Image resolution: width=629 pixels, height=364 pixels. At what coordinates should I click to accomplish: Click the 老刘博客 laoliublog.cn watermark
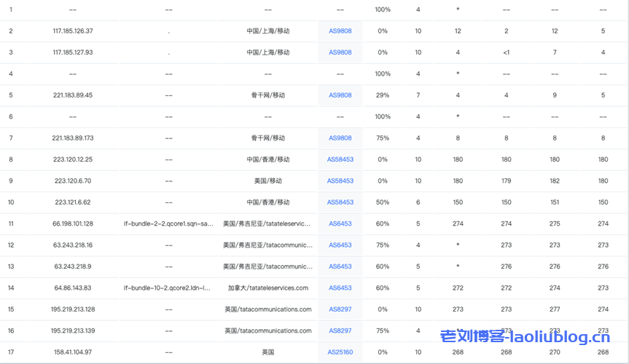point(525,336)
